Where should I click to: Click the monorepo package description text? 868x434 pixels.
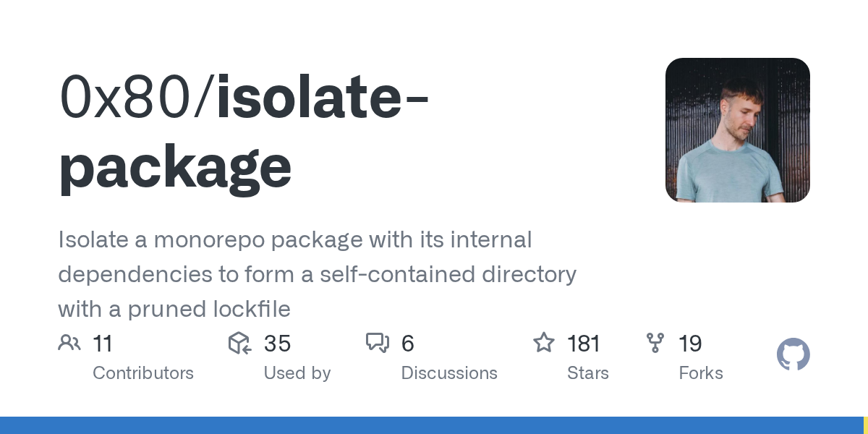point(317,274)
